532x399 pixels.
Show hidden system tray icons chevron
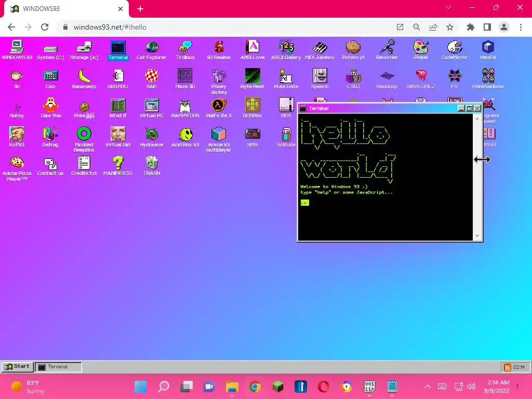coord(428,386)
